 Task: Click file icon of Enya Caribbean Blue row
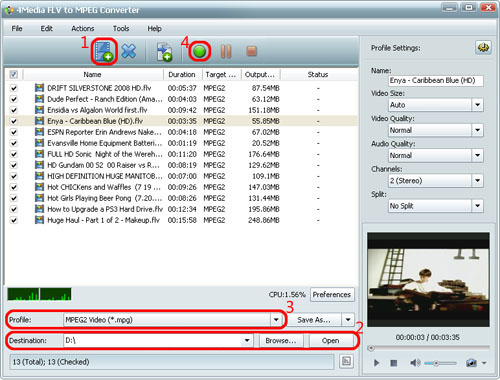click(39, 121)
